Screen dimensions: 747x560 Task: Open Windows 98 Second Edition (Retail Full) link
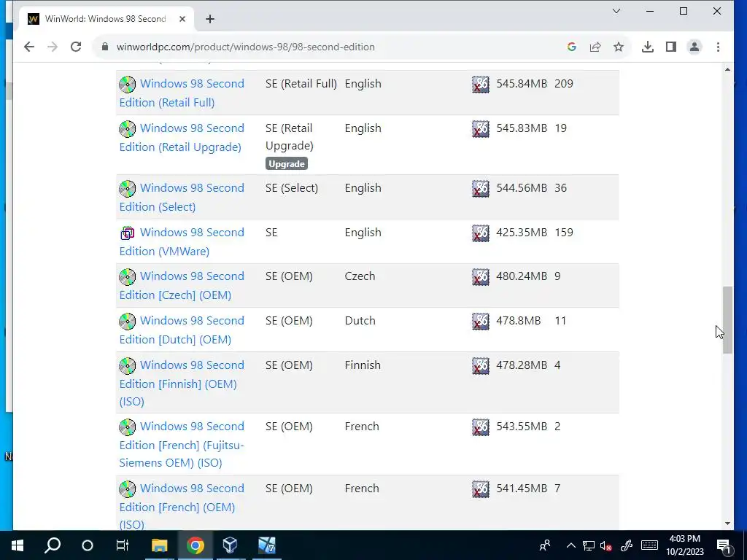tap(182, 93)
